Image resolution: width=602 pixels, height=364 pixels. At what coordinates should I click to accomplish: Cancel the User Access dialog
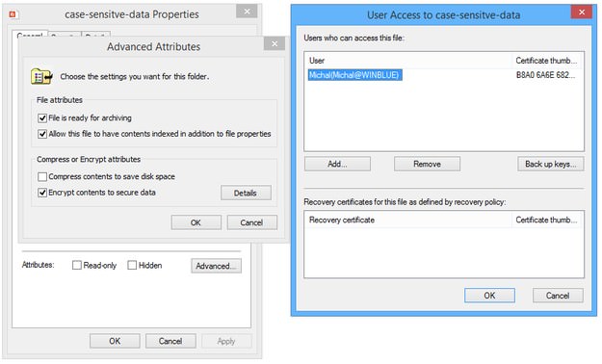[x=558, y=296]
